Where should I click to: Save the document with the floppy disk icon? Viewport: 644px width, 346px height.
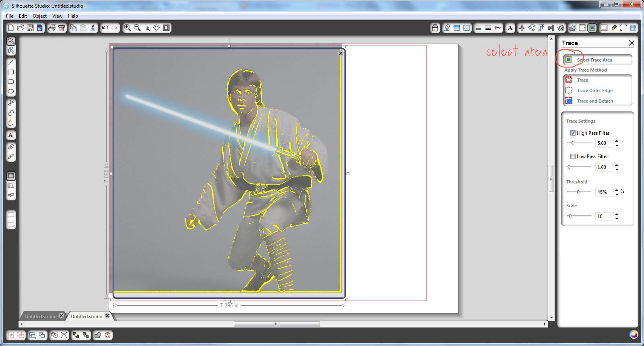click(x=30, y=28)
